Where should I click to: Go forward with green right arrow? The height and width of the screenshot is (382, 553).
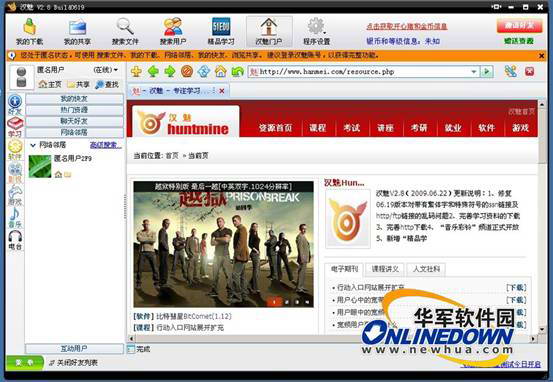coord(170,72)
